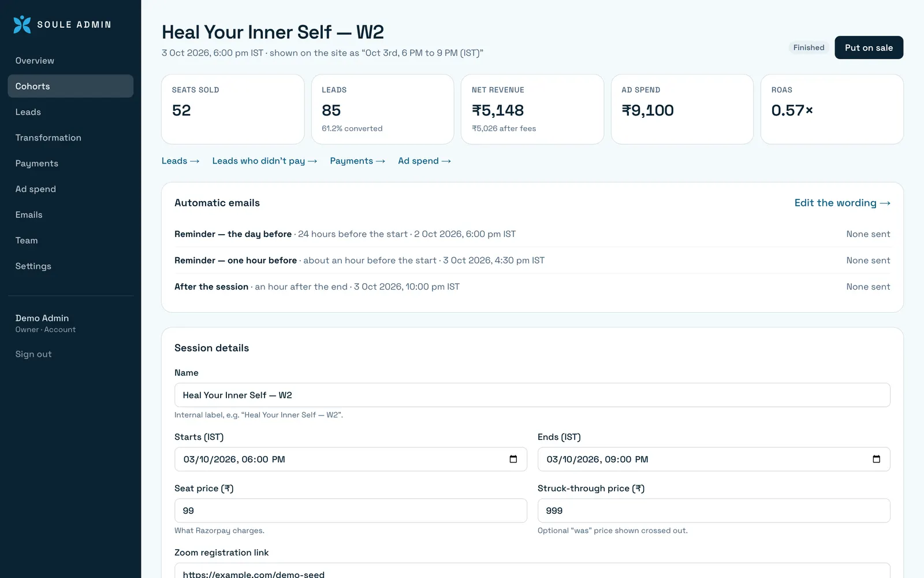Screen dimensions: 924x578
Task: Focus the Seat price field
Action: click(x=351, y=510)
